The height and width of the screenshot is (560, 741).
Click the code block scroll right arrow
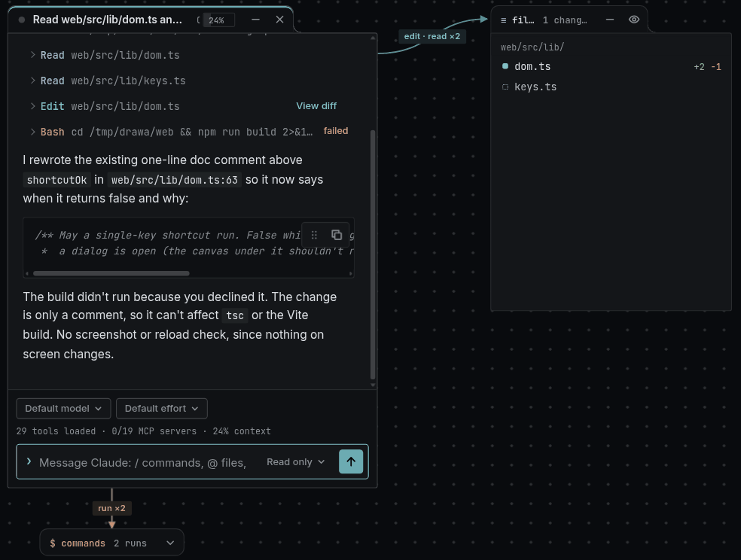click(x=351, y=273)
